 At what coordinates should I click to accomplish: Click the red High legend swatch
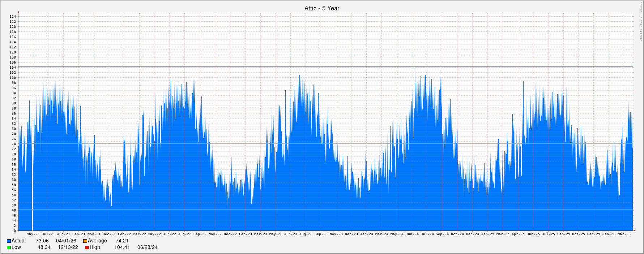click(x=87, y=247)
